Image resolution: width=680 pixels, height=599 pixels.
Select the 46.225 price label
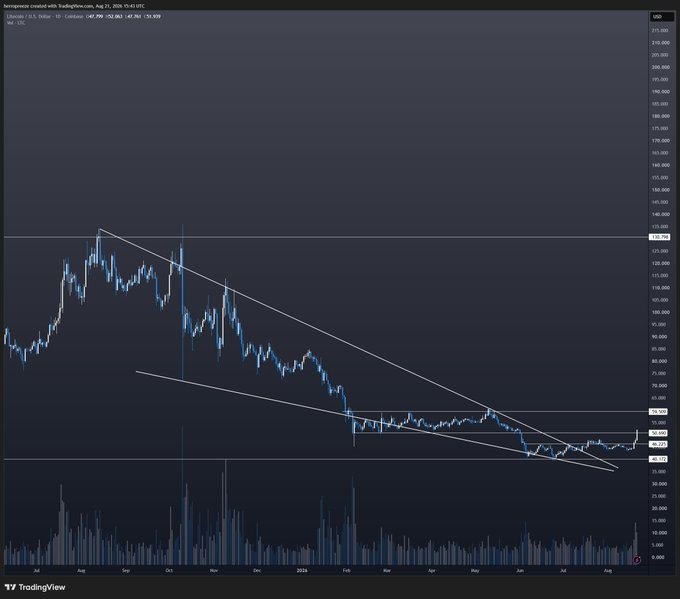tap(659, 444)
